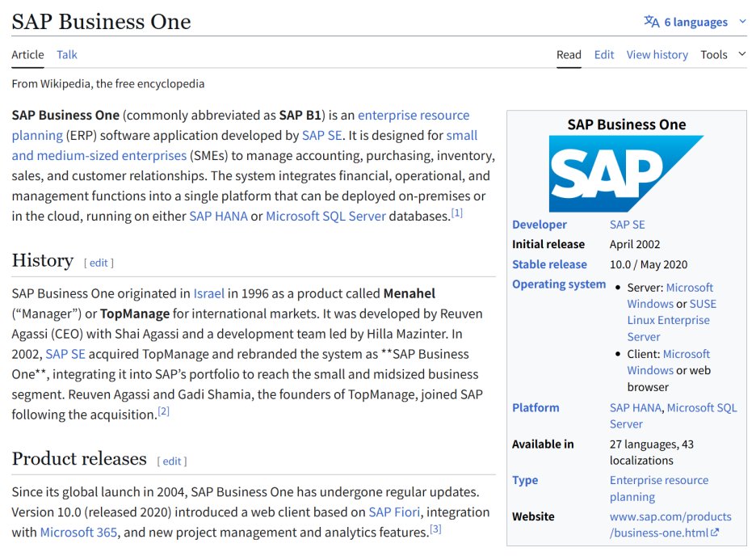Viewport: 756px width, 556px height.
Task: Open SAP HANA link in intro paragraph
Action: 218,216
